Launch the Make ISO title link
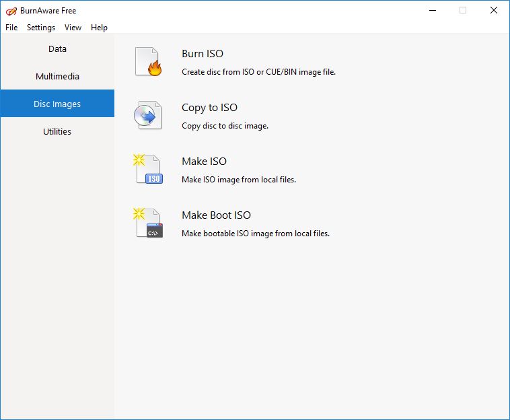Viewport: 510px width, 420px height. coord(204,161)
